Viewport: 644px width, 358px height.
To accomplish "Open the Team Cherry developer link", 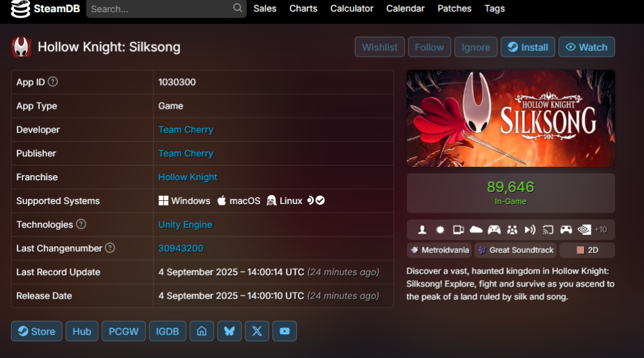I will coord(185,129).
